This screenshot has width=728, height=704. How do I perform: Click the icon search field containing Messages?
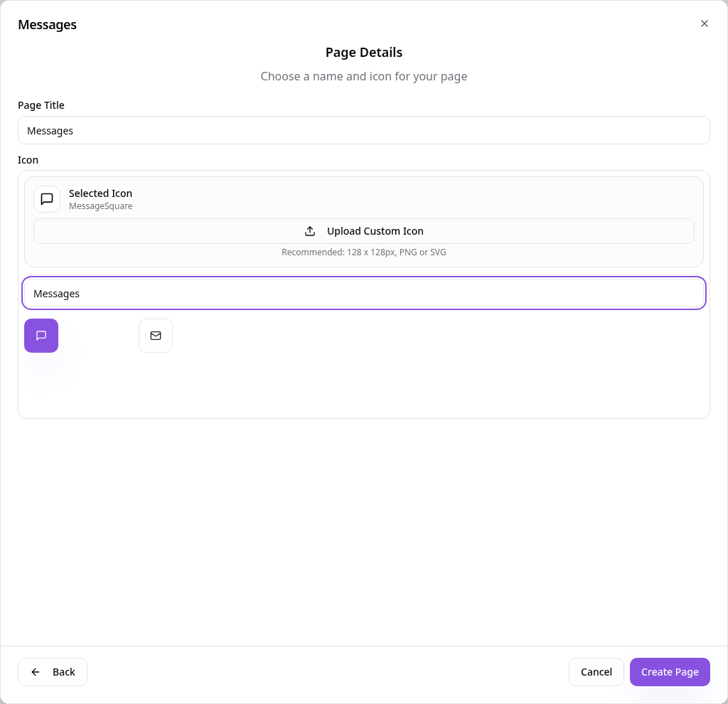click(363, 293)
